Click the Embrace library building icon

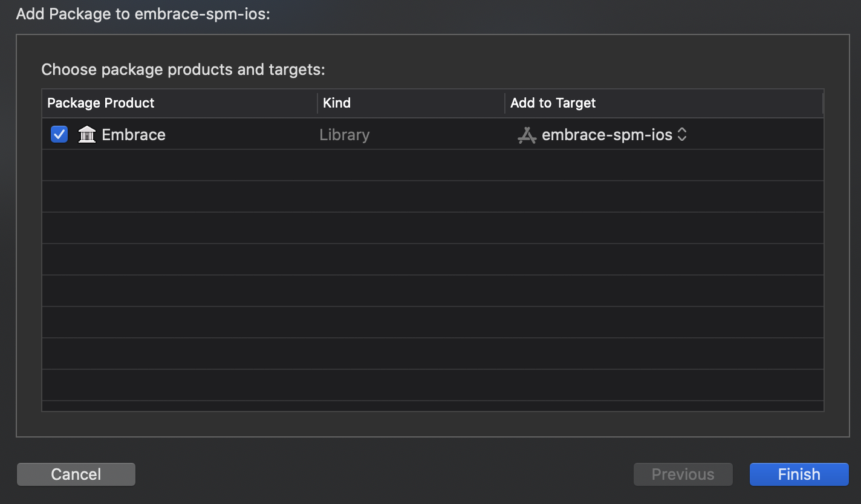87,134
